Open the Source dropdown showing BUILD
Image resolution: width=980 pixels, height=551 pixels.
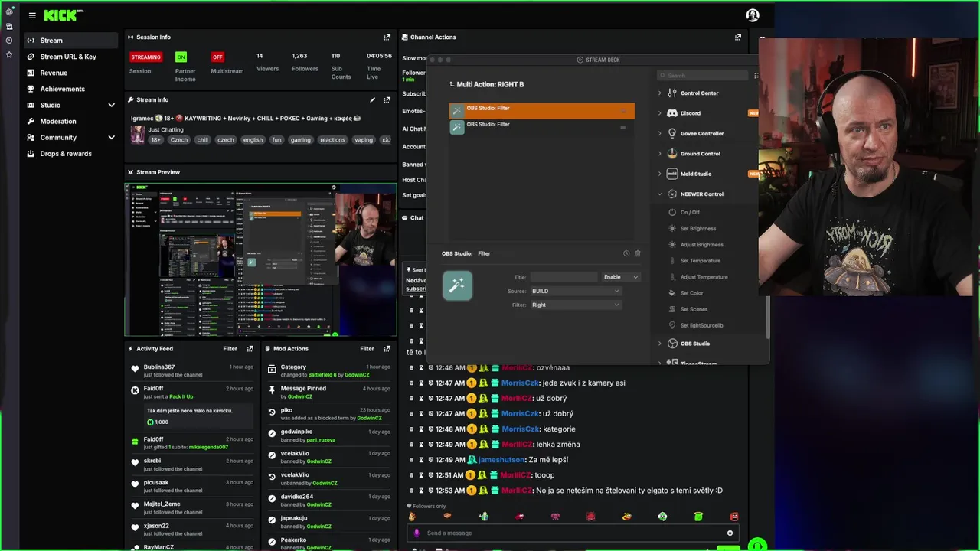(x=576, y=291)
